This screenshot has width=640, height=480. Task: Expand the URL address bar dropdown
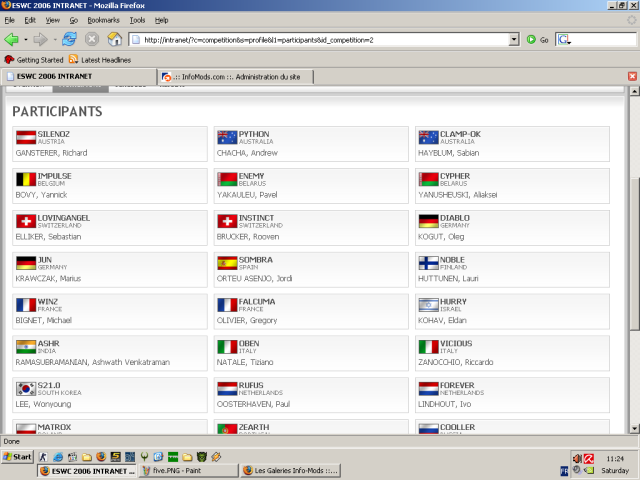pos(514,40)
